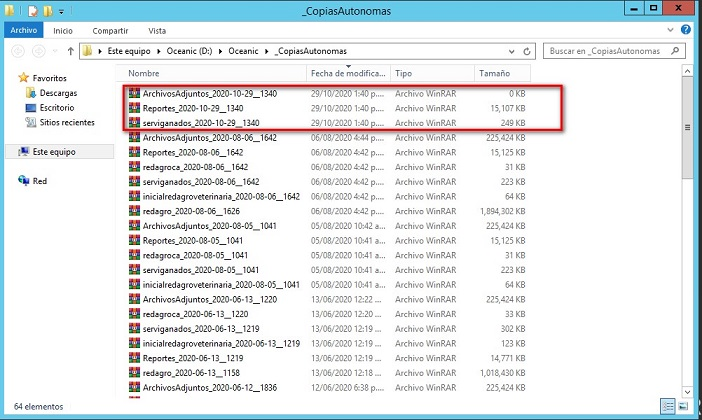702x420 pixels.
Task: Open the Compartir tab
Action: (110, 30)
